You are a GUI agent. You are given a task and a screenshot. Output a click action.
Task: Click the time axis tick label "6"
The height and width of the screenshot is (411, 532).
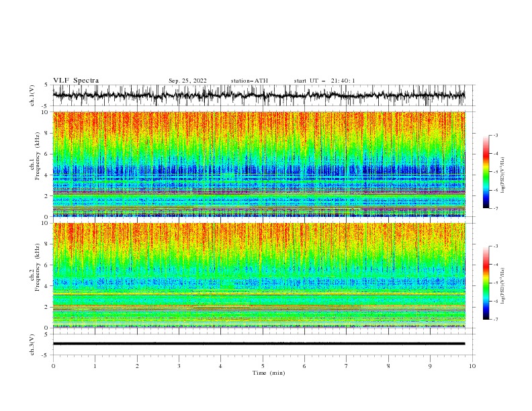point(304,366)
